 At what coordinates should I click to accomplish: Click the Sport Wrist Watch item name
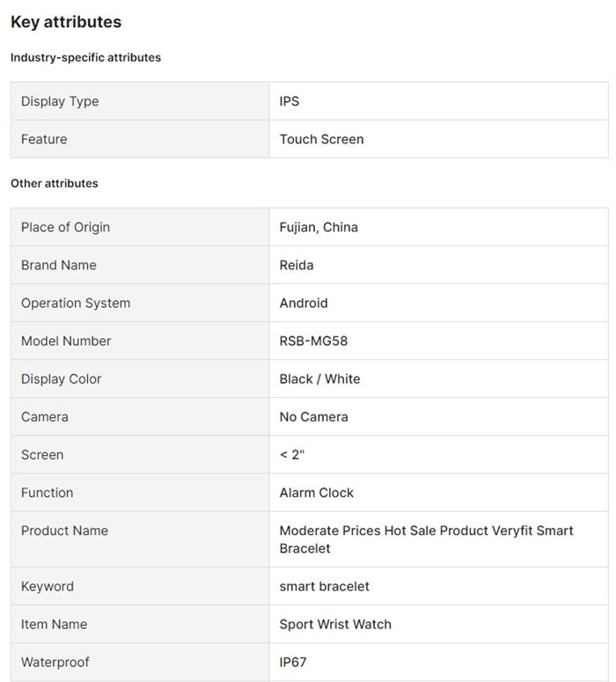(335, 624)
